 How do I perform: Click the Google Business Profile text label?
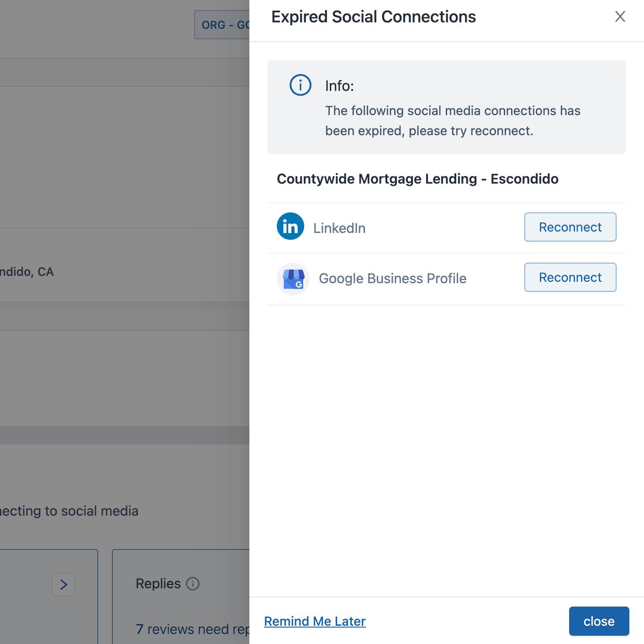[392, 279]
